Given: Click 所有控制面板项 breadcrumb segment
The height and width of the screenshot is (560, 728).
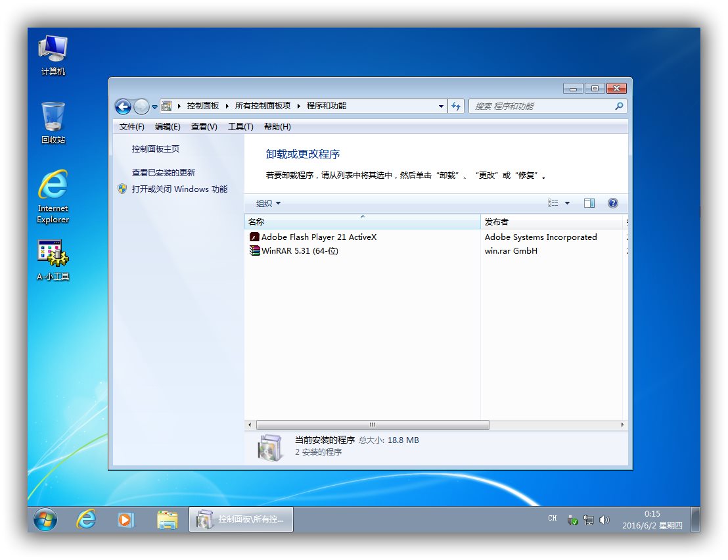Looking at the screenshot, I should tap(263, 106).
